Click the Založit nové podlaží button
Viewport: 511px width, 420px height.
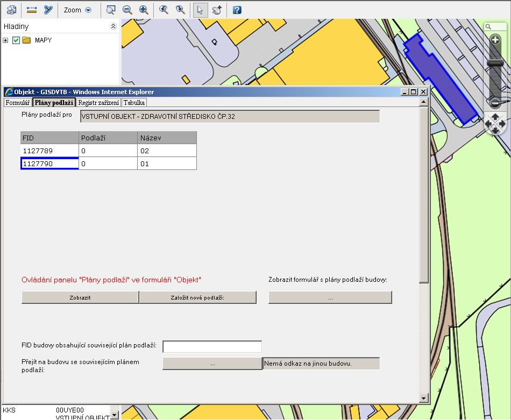[x=198, y=297]
